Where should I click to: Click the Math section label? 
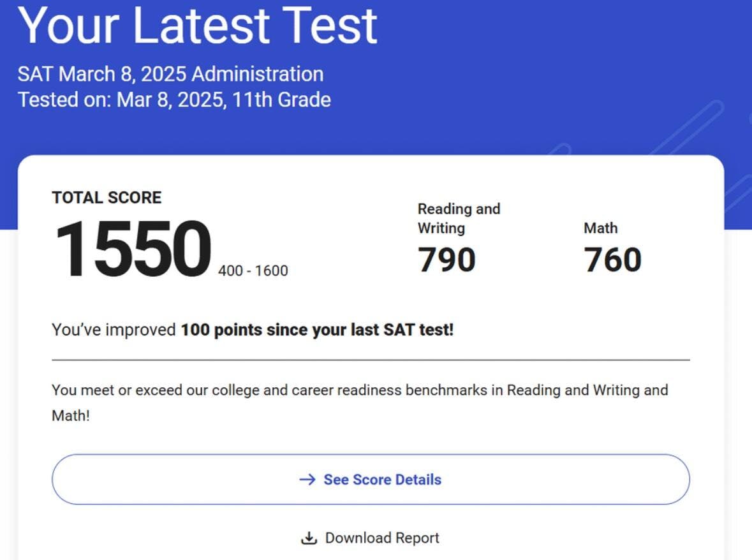click(x=600, y=228)
